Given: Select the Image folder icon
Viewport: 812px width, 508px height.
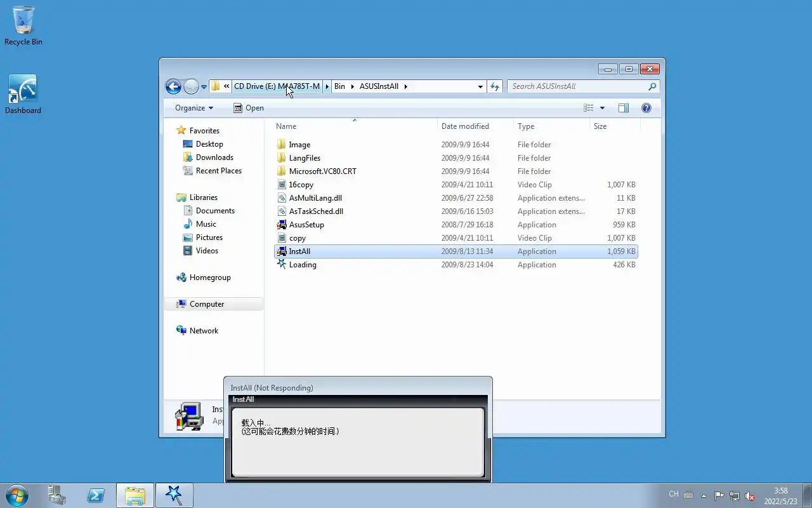Looking at the screenshot, I should click(x=282, y=145).
